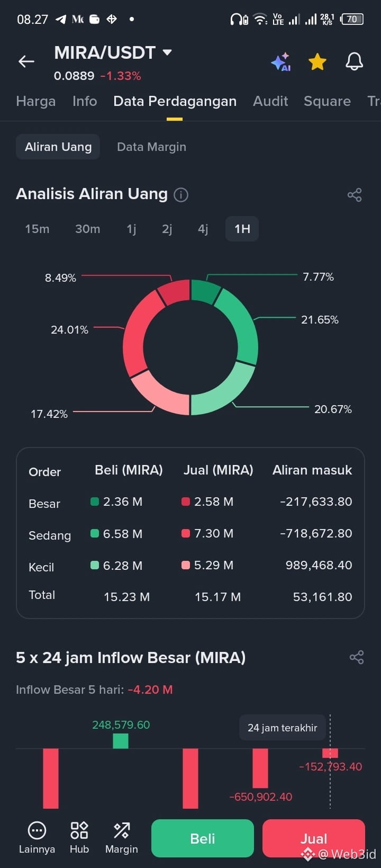
Task: Tap the 24 jam terakhir tooltip
Action: coord(282,728)
